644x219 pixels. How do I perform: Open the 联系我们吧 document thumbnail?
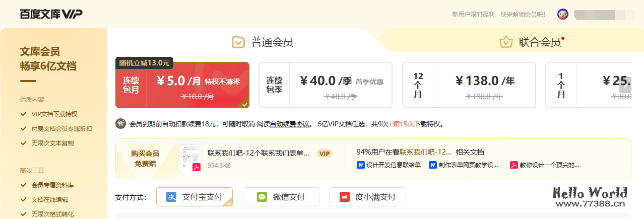click(190, 159)
